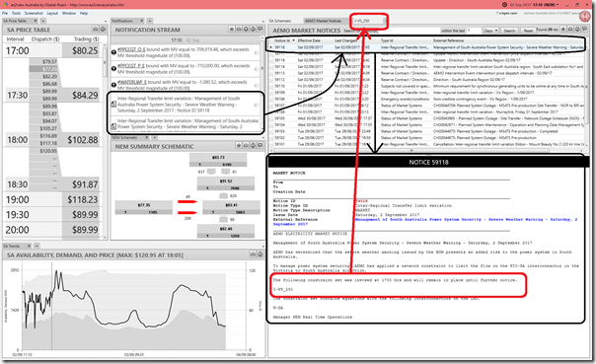
Task: Click the speech bubble icon in AEMO Market Notices header
Action: click(x=584, y=30)
